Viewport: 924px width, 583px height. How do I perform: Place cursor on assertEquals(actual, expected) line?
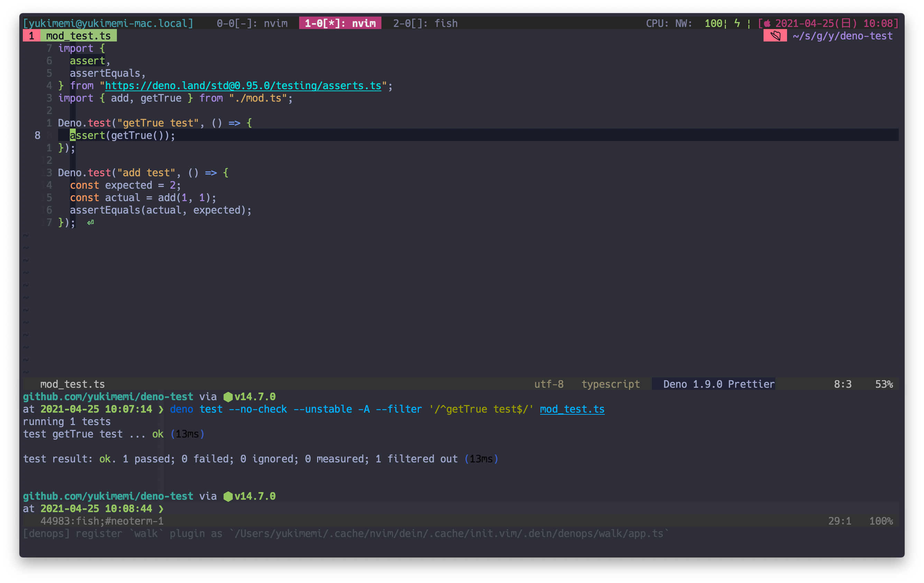(160, 210)
